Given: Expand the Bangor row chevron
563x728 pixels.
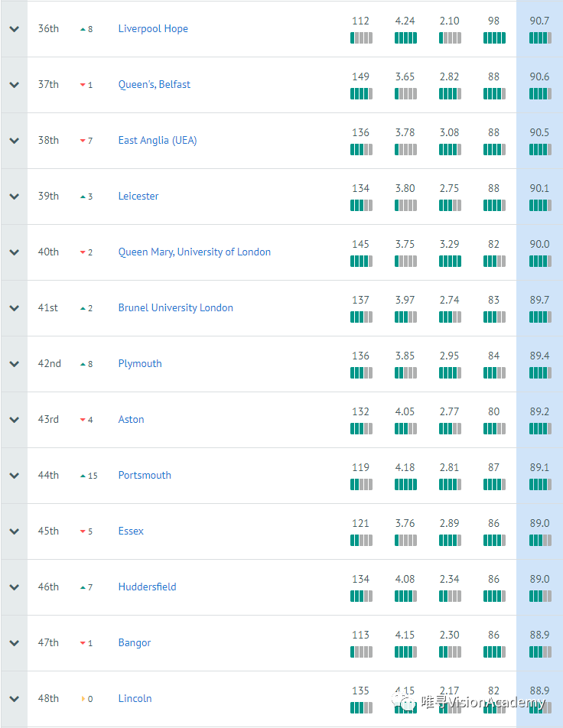Looking at the screenshot, I should (x=15, y=643).
